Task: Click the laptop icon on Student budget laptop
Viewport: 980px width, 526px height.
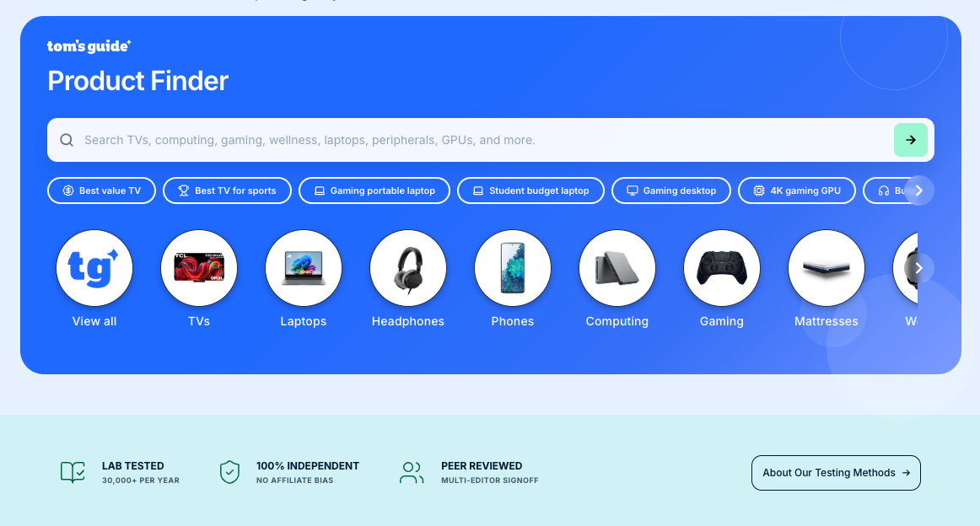Action: click(478, 191)
